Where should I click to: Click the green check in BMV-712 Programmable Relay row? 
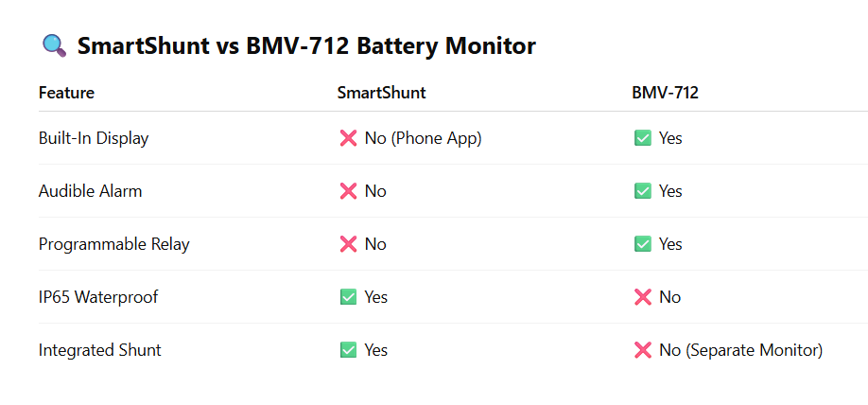point(643,244)
